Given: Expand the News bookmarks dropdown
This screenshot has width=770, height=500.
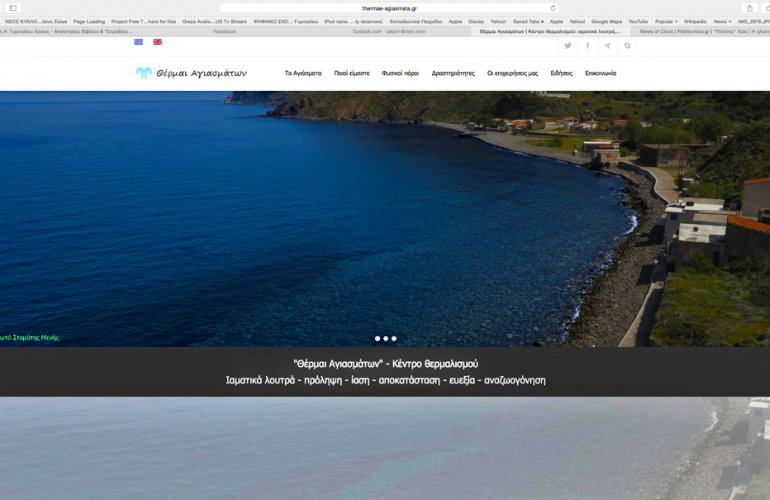Looking at the screenshot, I should click(722, 22).
